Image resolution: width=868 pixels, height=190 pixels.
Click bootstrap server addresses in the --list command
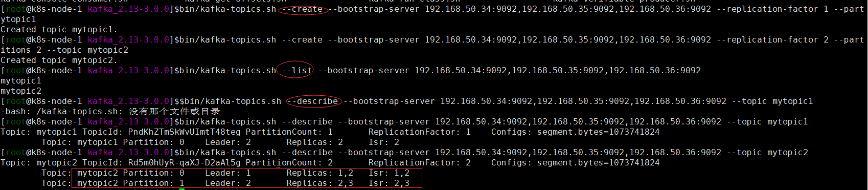pos(558,71)
